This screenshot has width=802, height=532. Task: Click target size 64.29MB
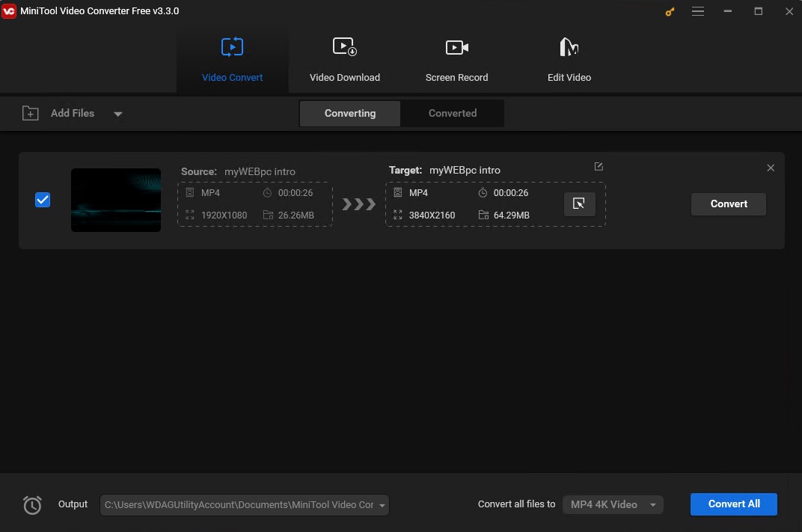pos(511,215)
